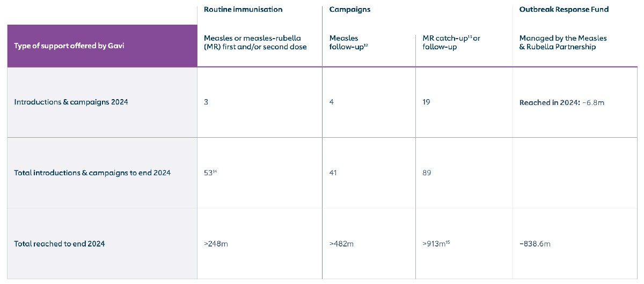Click "Managed by the Measles & Rubella Partnership"

563,42
